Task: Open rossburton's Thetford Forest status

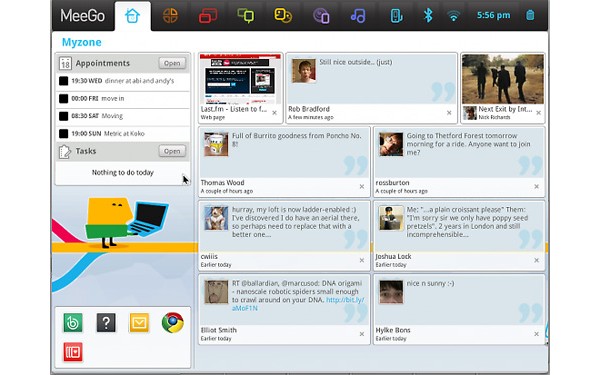Action: [x=468, y=144]
